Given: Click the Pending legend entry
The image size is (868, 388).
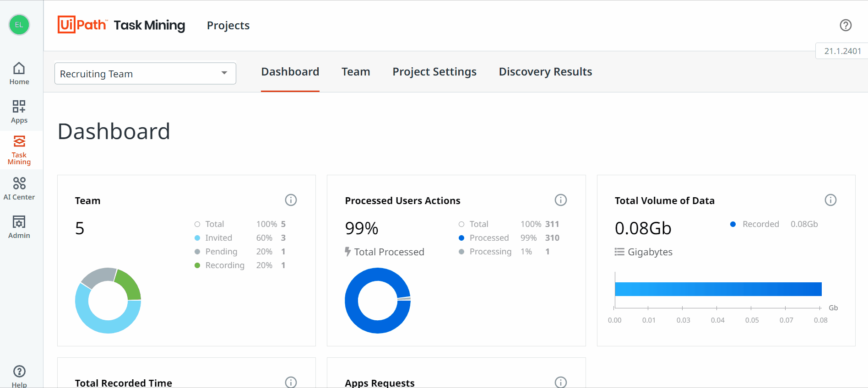Looking at the screenshot, I should pyautogui.click(x=240, y=252).
